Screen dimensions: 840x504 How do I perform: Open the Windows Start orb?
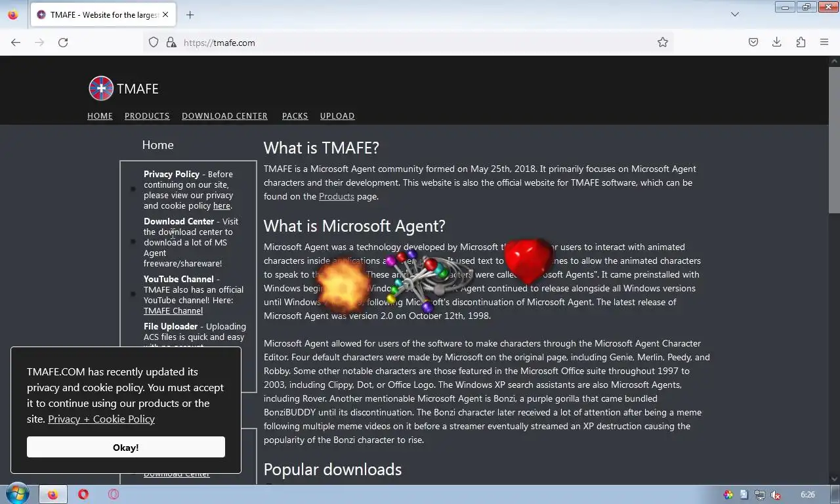[x=16, y=494]
